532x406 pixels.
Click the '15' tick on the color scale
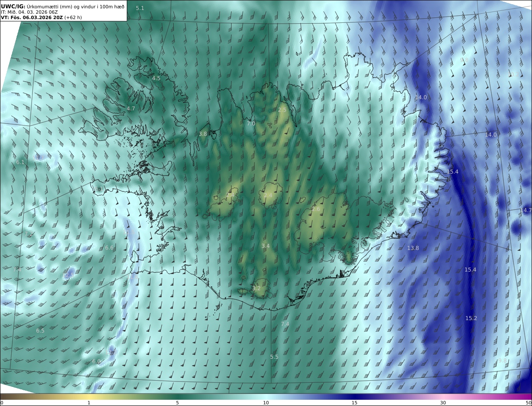tap(355, 403)
